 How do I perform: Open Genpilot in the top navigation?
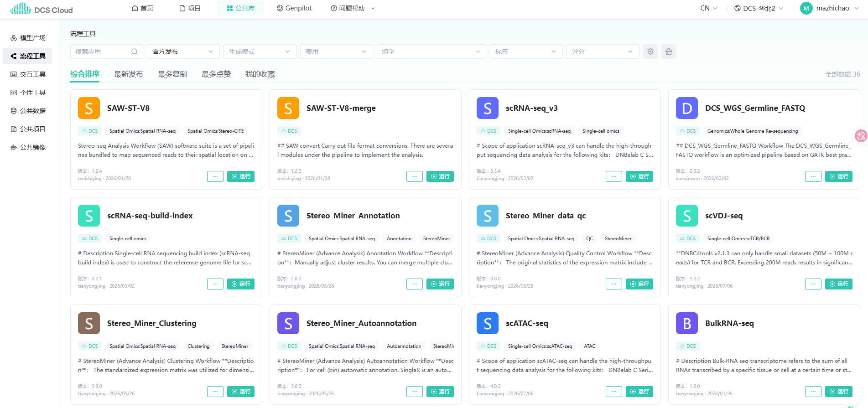click(x=294, y=8)
